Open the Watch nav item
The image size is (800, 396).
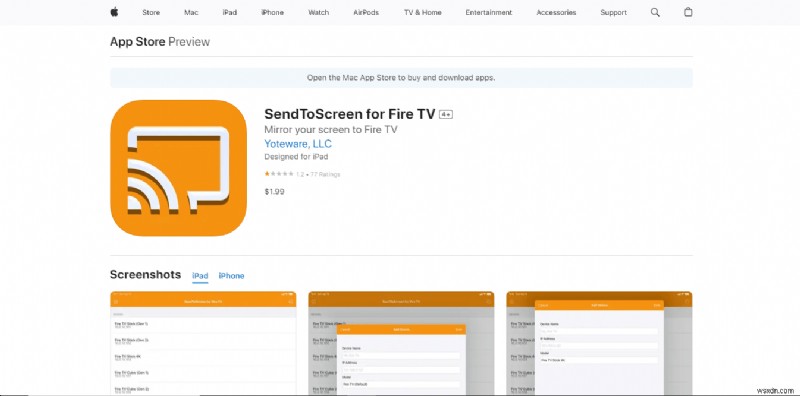click(318, 12)
